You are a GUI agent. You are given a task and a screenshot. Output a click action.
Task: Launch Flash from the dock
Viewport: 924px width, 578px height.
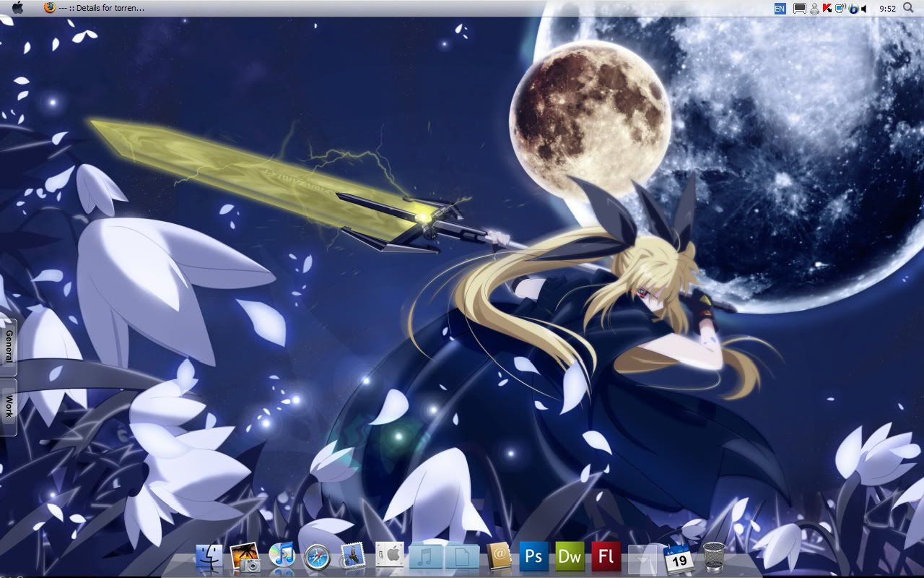pyautogui.click(x=606, y=556)
